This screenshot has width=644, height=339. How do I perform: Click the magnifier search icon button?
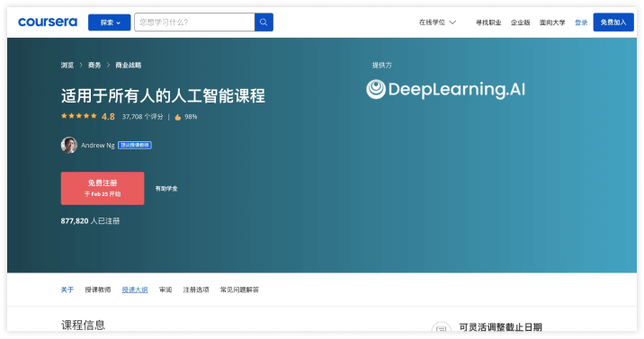(x=264, y=22)
